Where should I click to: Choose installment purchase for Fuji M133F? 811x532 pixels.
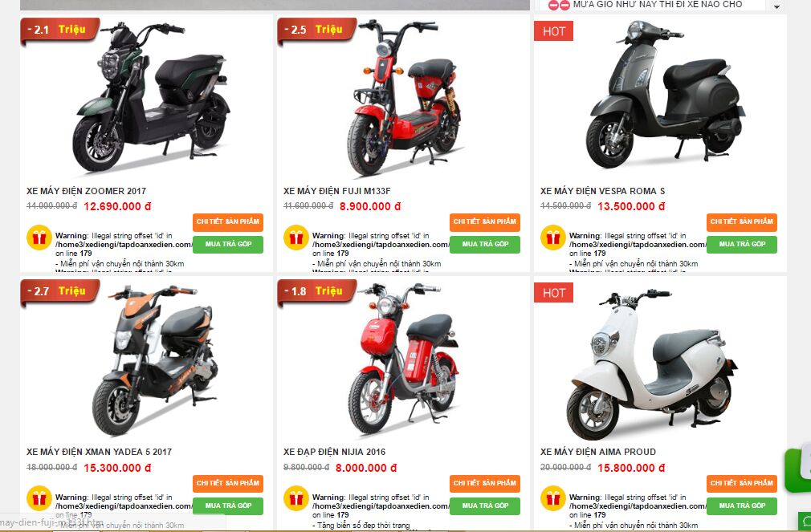(485, 245)
